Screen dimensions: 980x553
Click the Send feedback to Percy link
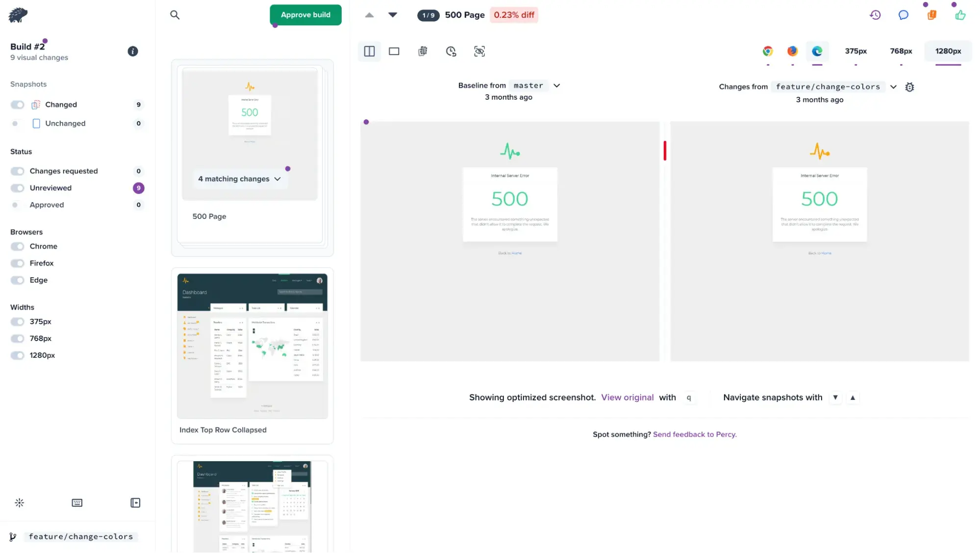(695, 434)
